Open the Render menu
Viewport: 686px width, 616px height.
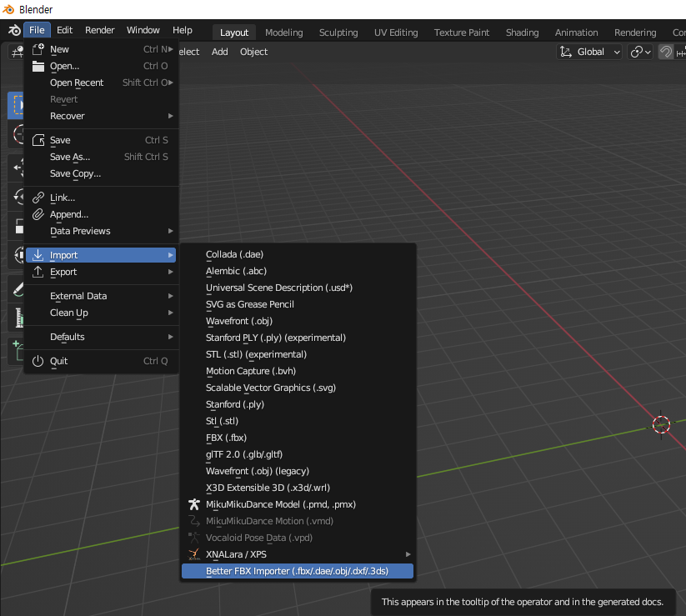tap(100, 30)
